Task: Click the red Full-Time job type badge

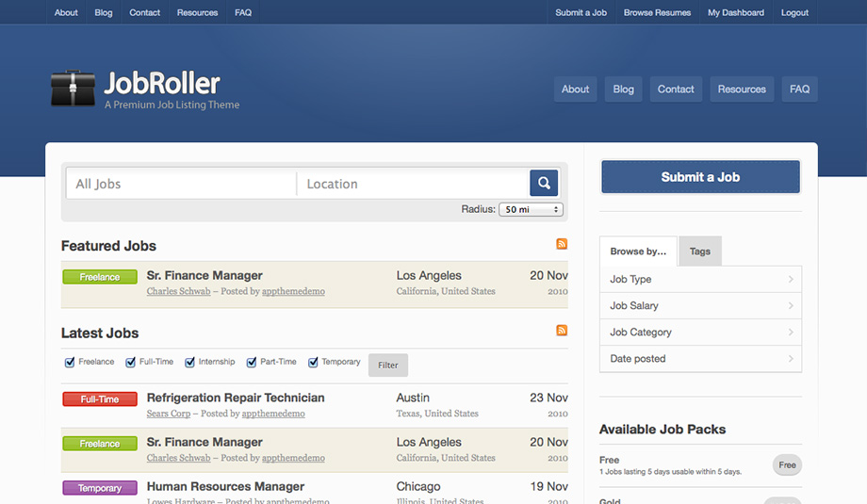Action: point(100,399)
